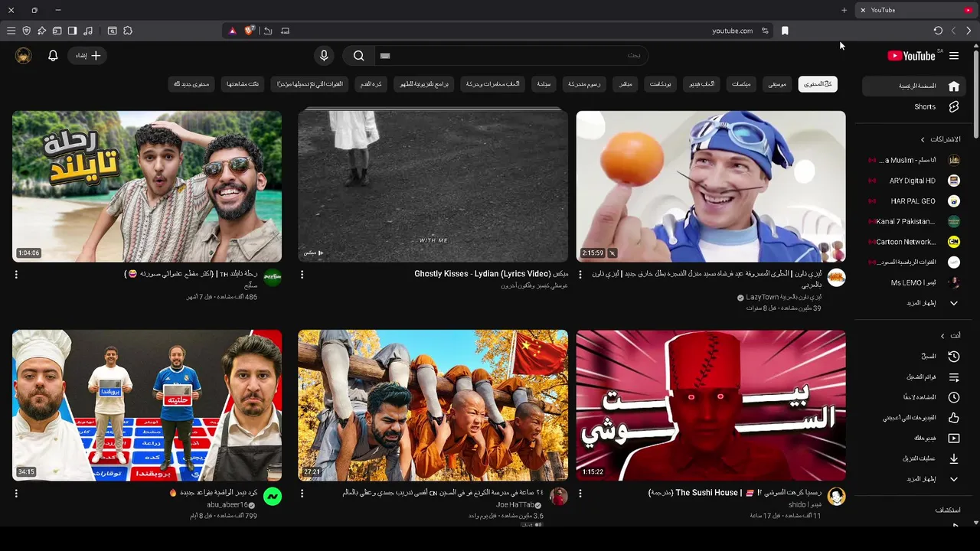Start voice search with microphone
Image resolution: width=980 pixels, height=551 pixels.
(x=324, y=56)
